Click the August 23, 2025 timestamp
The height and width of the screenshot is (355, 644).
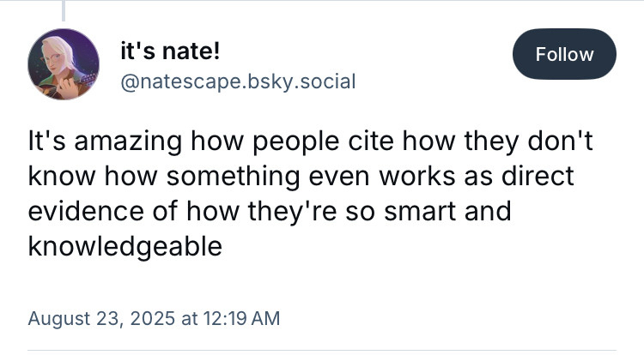[154, 318]
